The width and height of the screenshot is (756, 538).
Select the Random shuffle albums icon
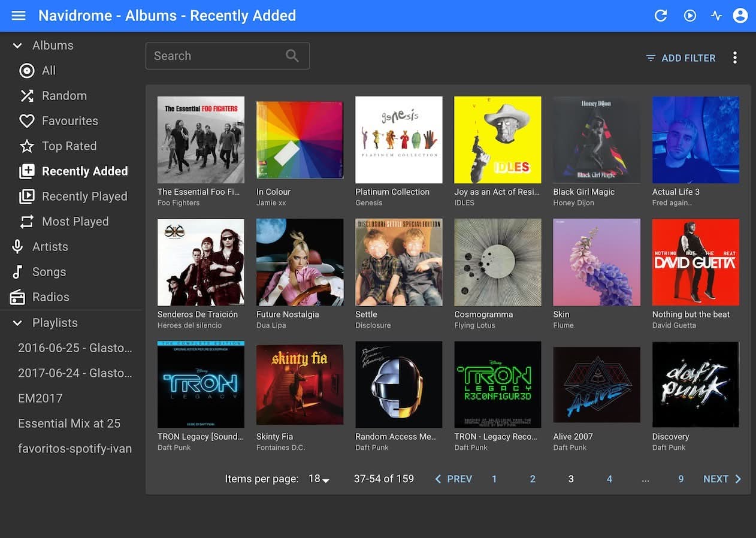(27, 96)
